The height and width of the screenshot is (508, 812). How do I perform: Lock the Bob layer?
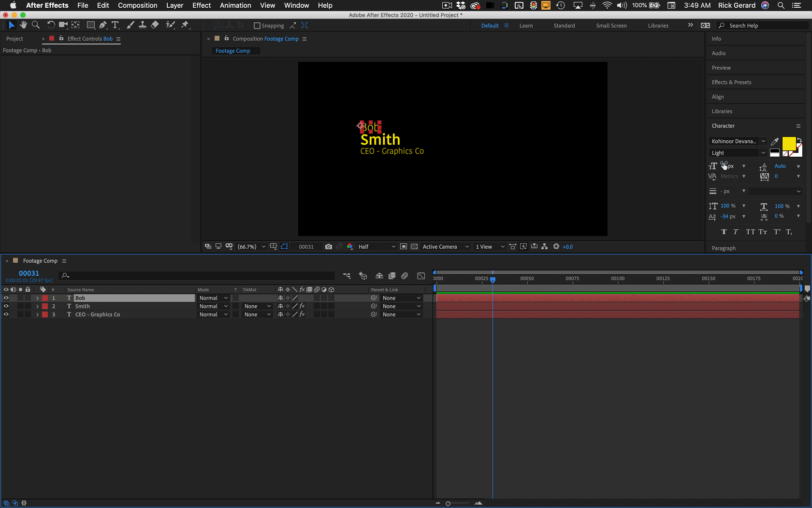(28, 298)
